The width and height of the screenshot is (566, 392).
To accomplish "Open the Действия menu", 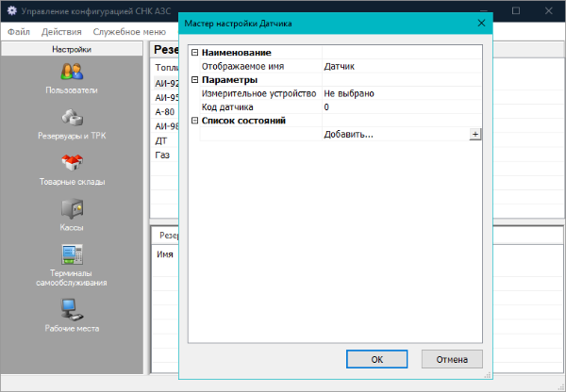I will (x=61, y=31).
